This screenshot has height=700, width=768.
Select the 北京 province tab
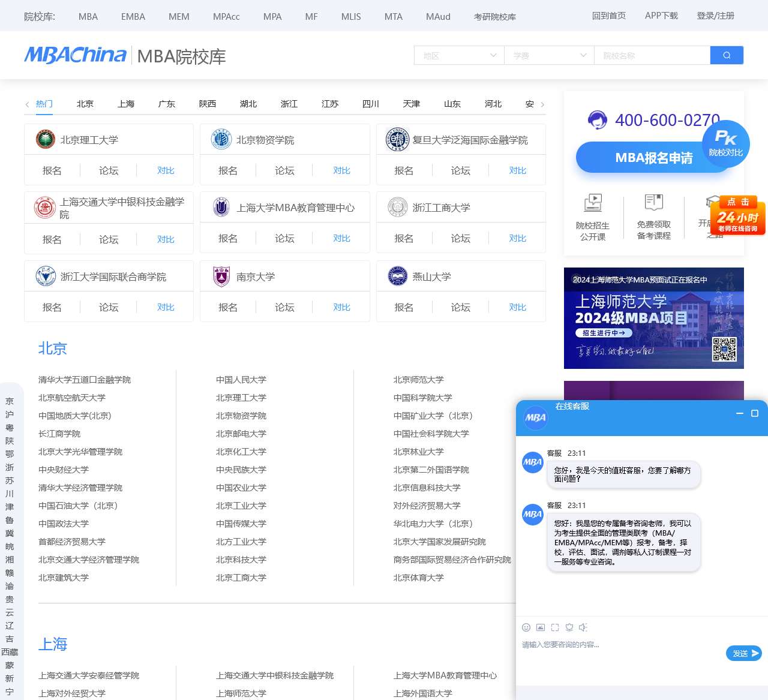pos(85,104)
